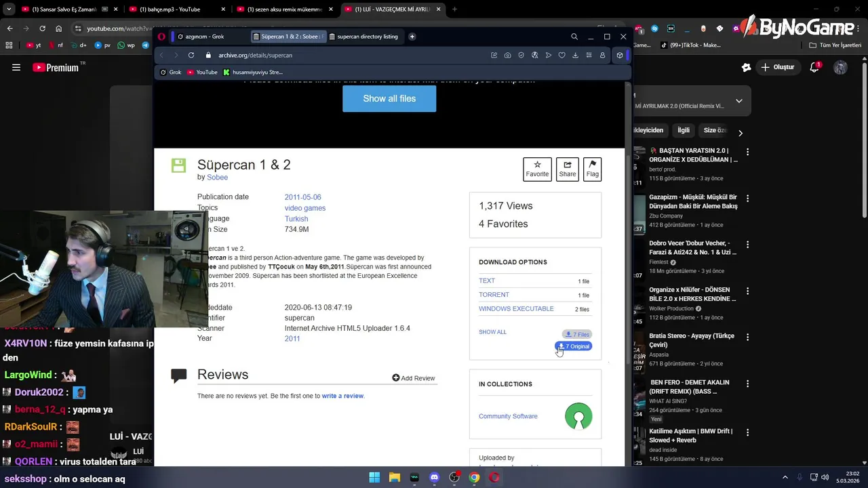868x488 pixels.
Task: Open TORRENT download option
Action: (x=494, y=295)
